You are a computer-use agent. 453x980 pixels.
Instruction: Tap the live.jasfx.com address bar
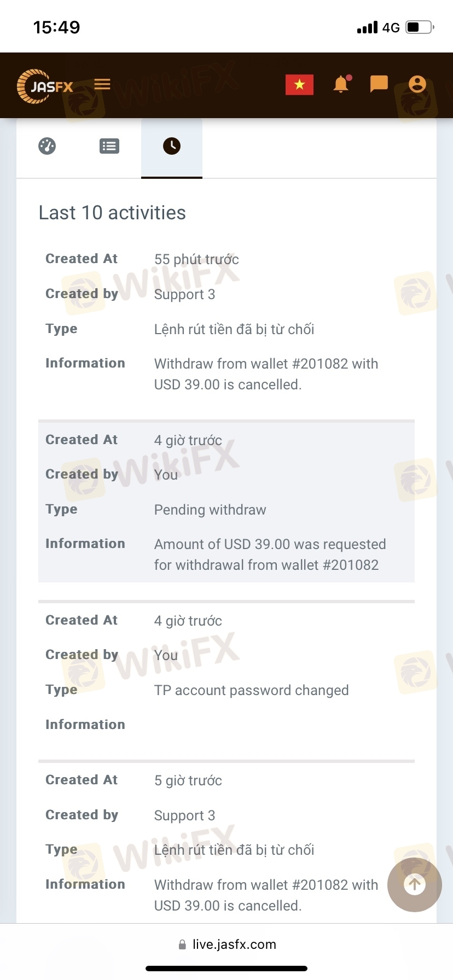coord(234,944)
